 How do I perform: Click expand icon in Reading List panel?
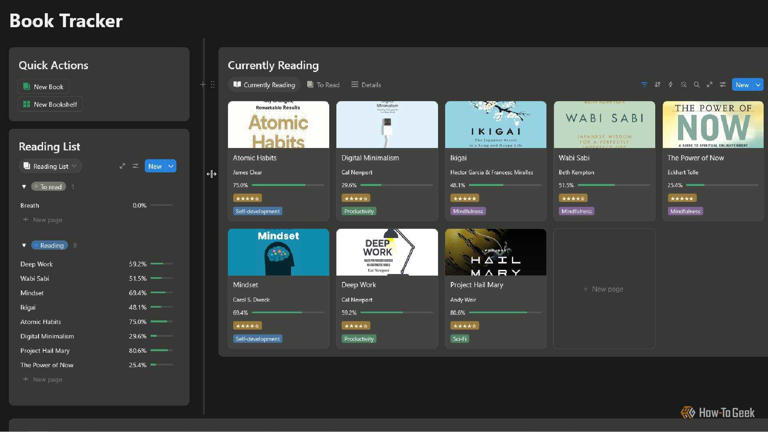(x=122, y=166)
